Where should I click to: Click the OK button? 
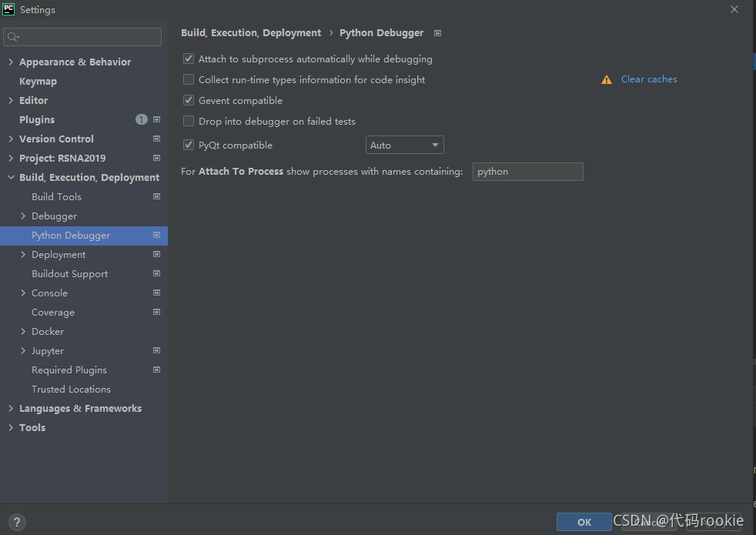coord(584,521)
